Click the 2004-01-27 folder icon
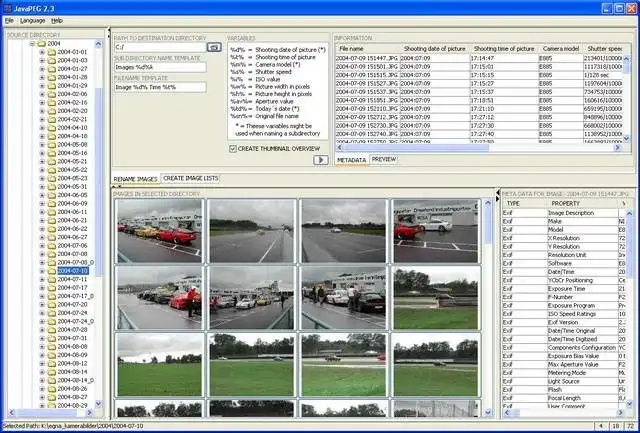 point(51,69)
